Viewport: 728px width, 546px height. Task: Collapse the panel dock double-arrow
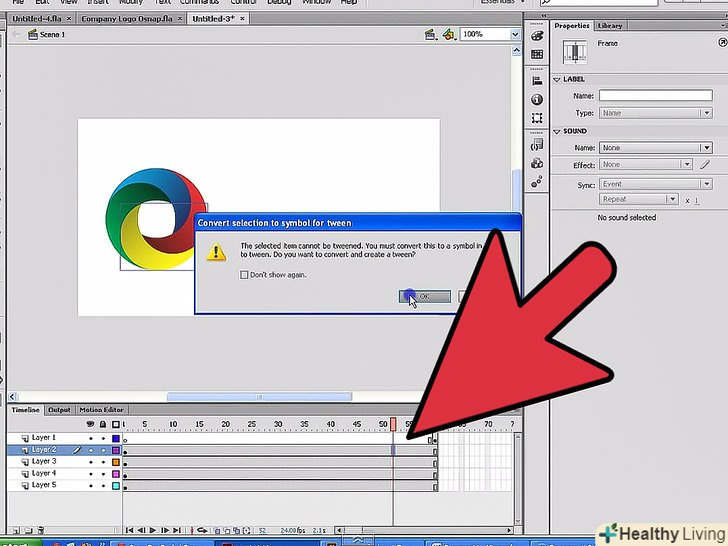(x=544, y=16)
